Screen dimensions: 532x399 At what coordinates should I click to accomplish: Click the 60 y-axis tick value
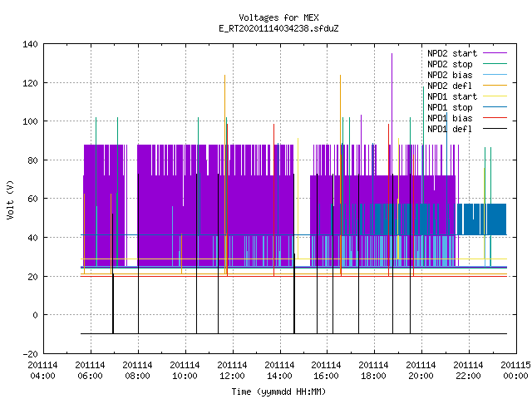(x=33, y=199)
